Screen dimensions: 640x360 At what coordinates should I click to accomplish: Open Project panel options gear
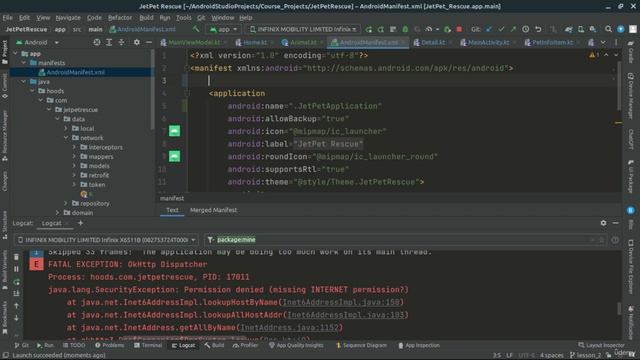coord(137,42)
